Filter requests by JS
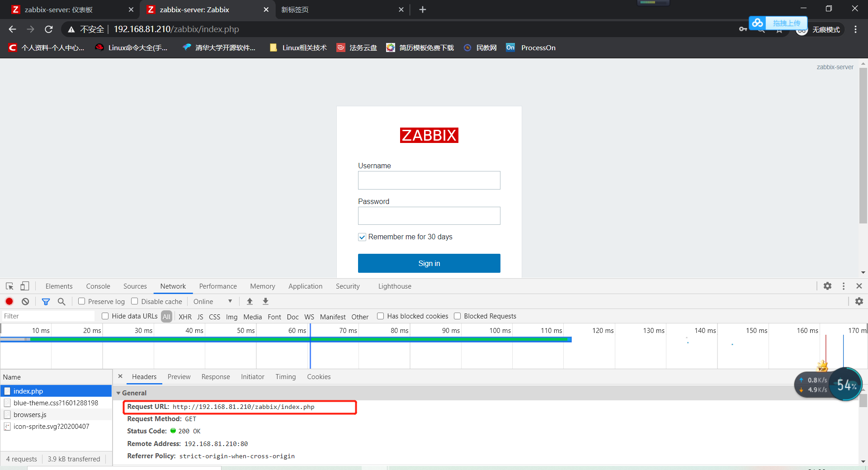868x470 pixels. point(200,317)
